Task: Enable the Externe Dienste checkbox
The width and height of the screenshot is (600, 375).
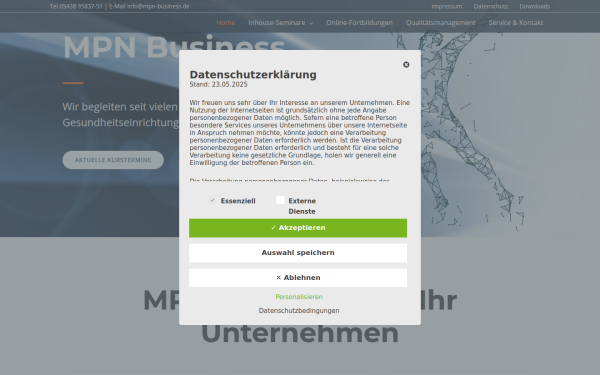Action: click(280, 200)
